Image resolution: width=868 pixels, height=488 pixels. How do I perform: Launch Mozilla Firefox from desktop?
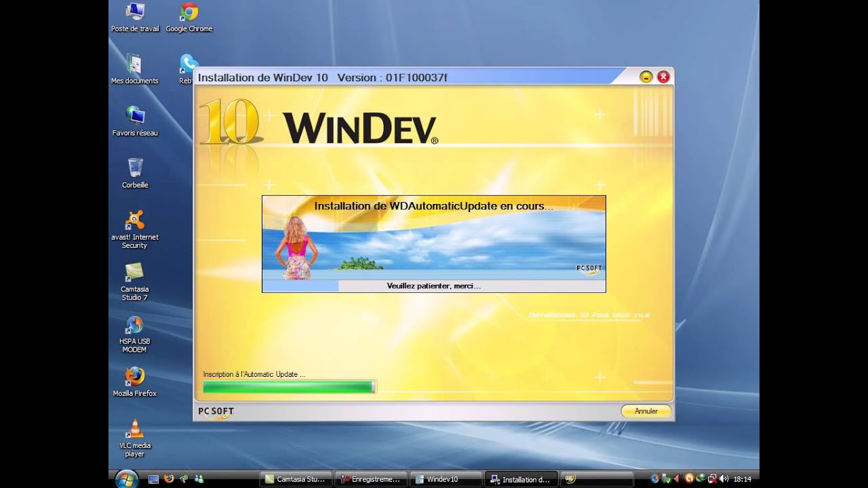pos(135,382)
